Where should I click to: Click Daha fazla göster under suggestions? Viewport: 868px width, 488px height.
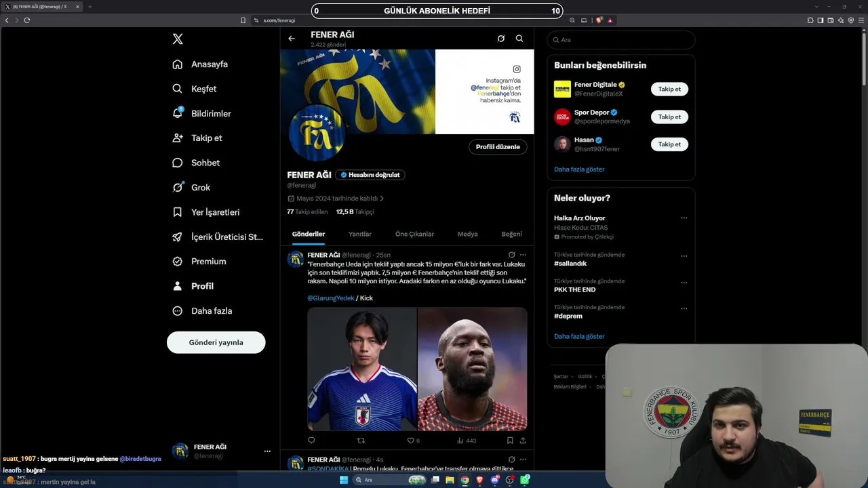[579, 169]
